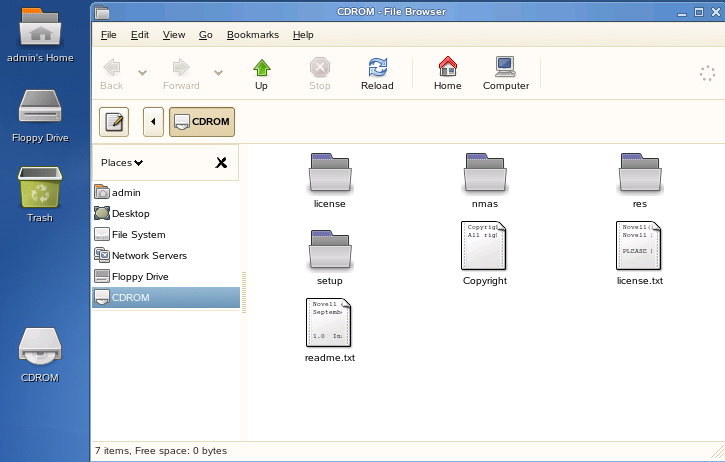725x462 pixels.
Task: Close the Places side pane
Action: click(221, 162)
